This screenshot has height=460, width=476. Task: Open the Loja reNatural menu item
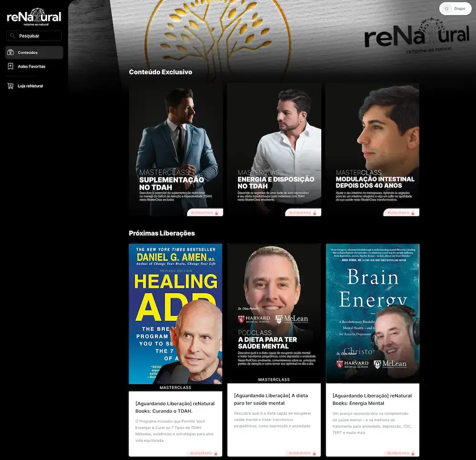tap(34, 86)
